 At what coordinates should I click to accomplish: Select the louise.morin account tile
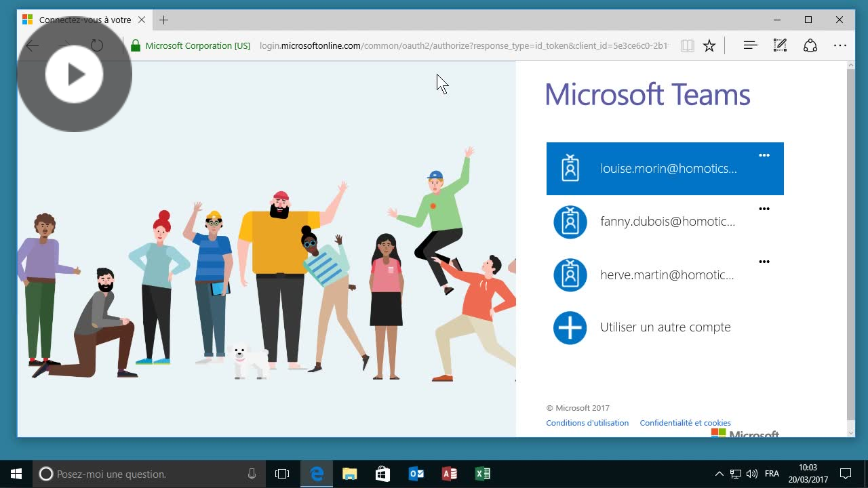coord(665,169)
